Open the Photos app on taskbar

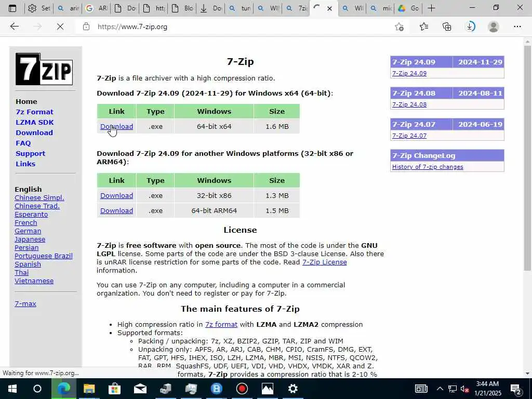click(x=268, y=389)
